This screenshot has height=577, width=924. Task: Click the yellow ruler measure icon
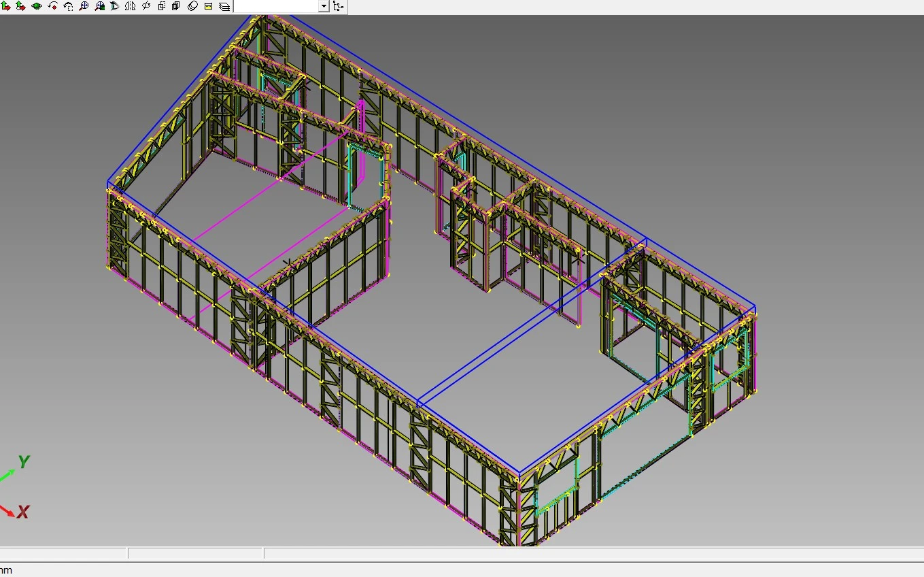click(x=208, y=6)
